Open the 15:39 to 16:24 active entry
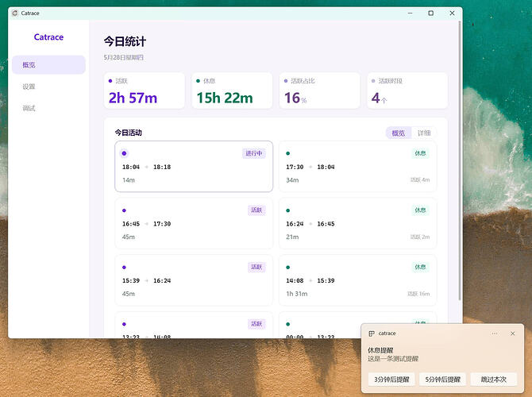The image size is (532, 397). point(194,280)
